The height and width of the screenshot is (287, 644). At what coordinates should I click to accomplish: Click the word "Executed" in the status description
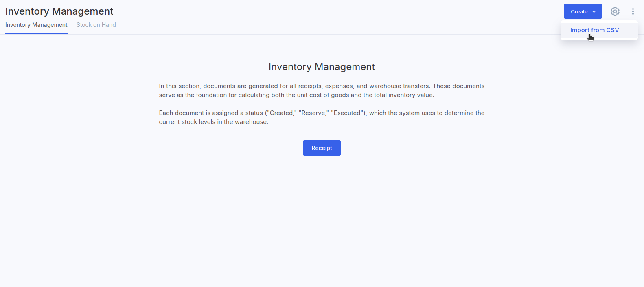(x=347, y=113)
